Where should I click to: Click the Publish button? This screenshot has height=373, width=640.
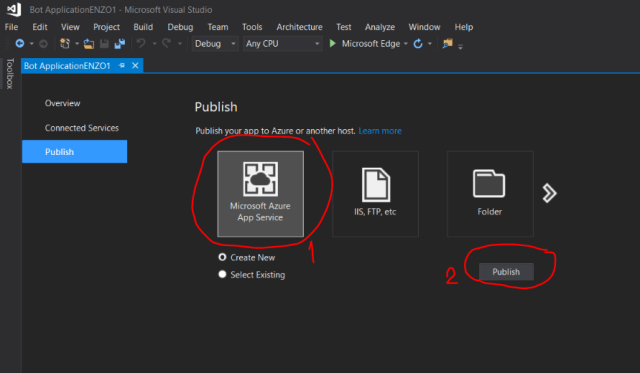tap(506, 272)
